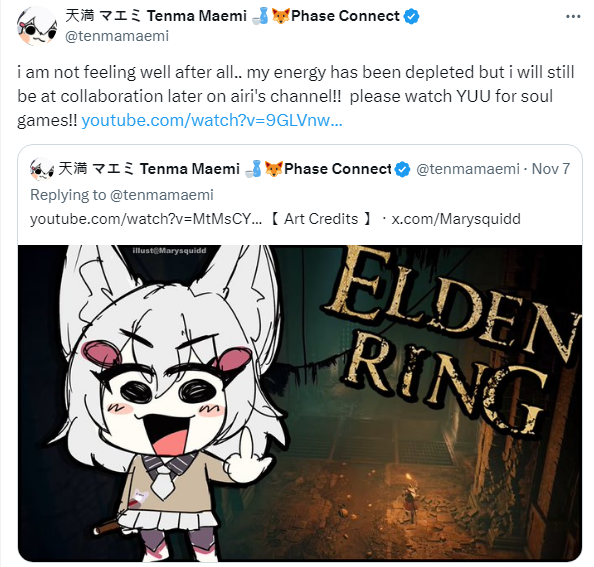Screen dimensions: 594x567
Task: Open the Elden Ring thumbnail image
Action: (x=300, y=403)
